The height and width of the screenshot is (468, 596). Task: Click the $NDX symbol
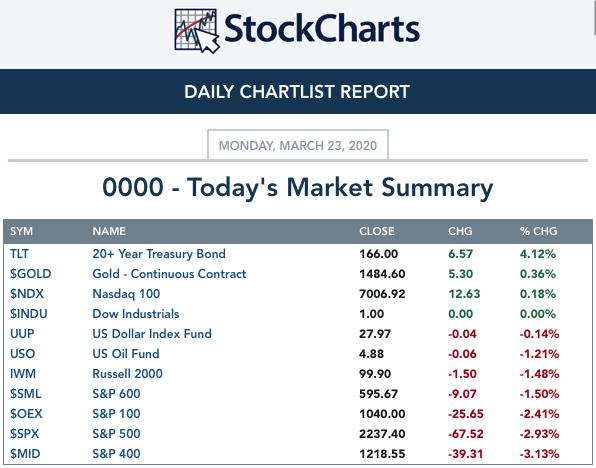(27, 293)
